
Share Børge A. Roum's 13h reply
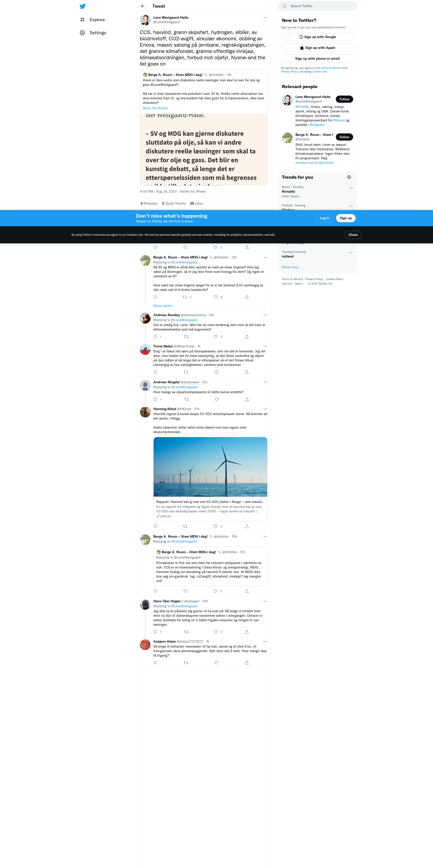[x=247, y=297]
